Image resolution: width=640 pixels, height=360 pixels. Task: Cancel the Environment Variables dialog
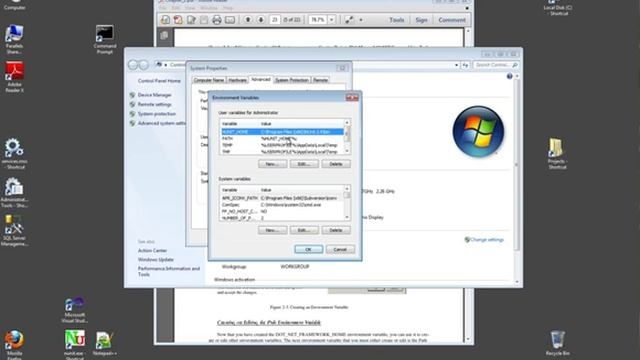tap(340, 249)
